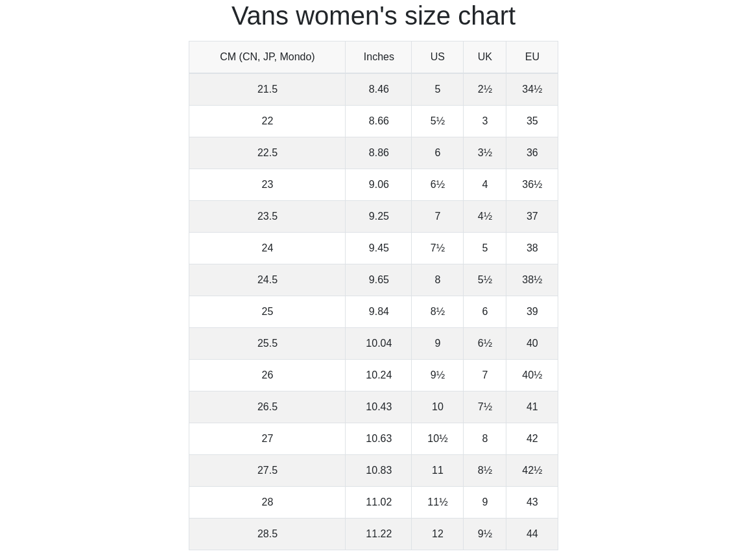Image resolution: width=747 pixels, height=560 pixels.
Task: Click the US column header
Action: coord(438,57)
